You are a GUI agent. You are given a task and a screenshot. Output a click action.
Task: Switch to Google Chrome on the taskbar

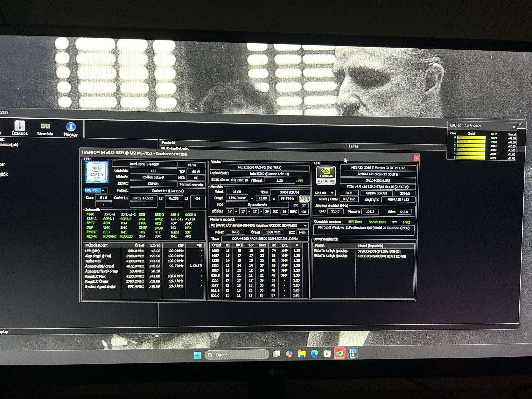339,353
